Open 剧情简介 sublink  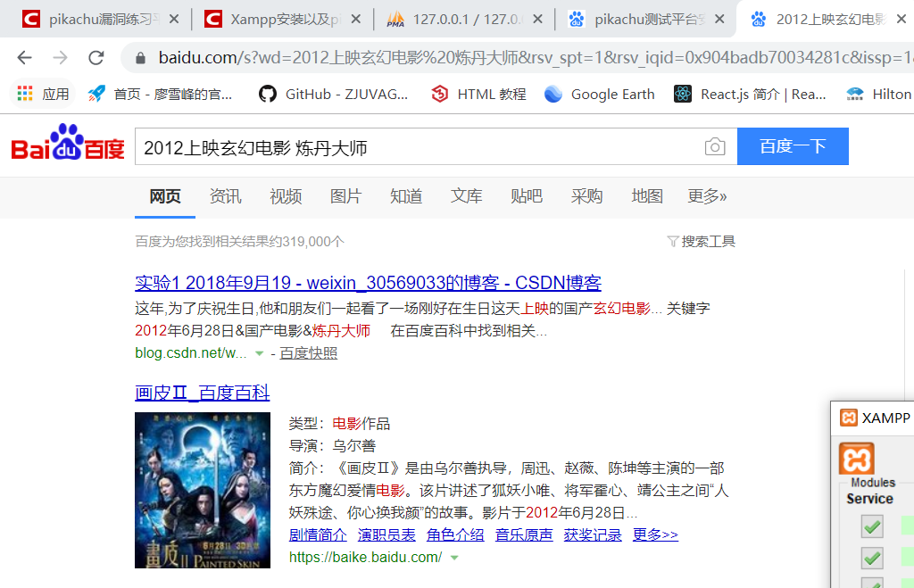(318, 534)
